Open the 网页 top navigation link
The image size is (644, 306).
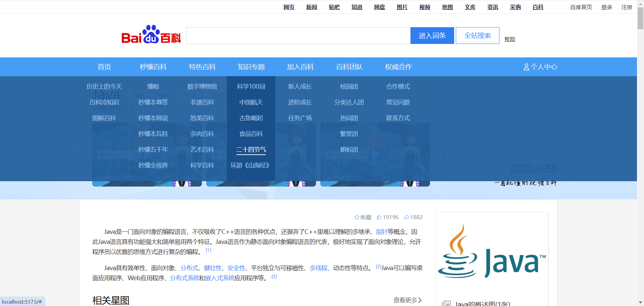[x=289, y=7]
